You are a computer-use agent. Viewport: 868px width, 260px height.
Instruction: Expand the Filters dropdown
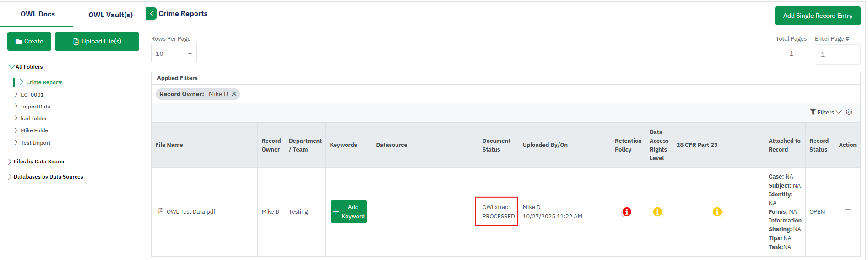[x=825, y=112]
